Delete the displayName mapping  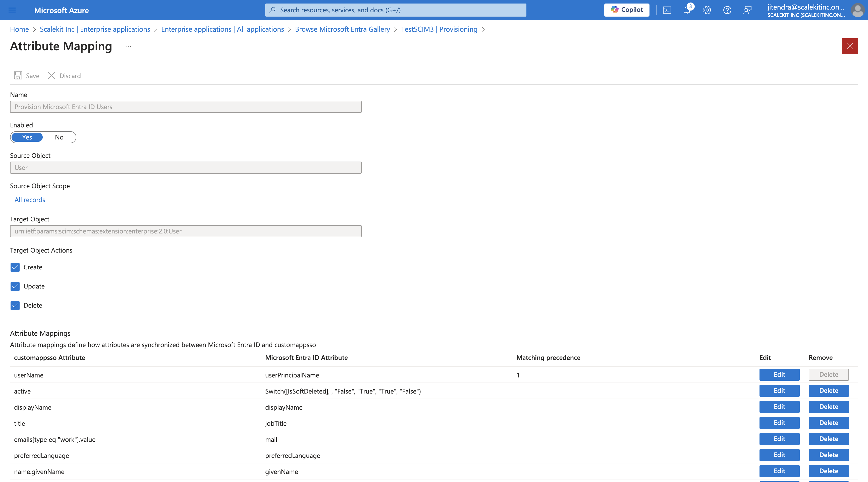click(x=829, y=407)
